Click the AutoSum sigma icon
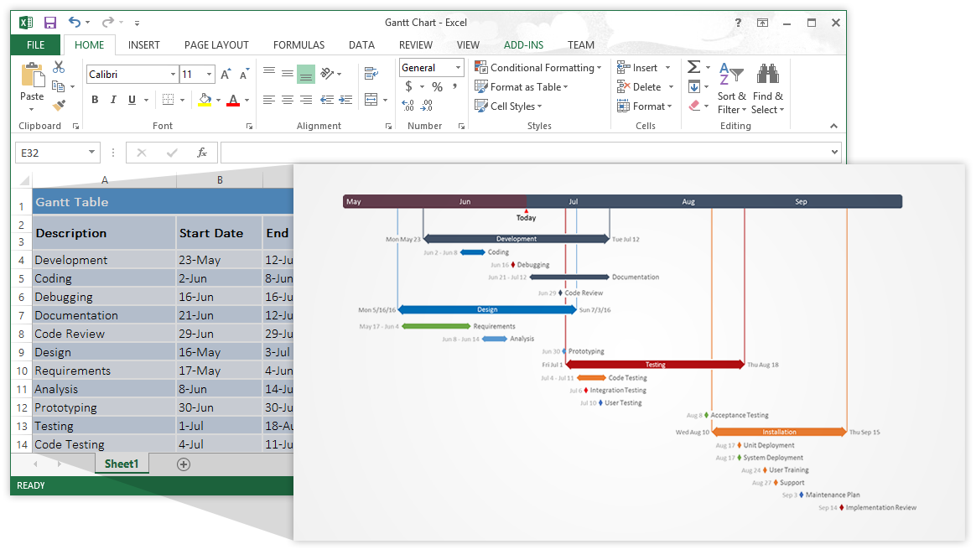The image size is (976, 560). (x=694, y=66)
